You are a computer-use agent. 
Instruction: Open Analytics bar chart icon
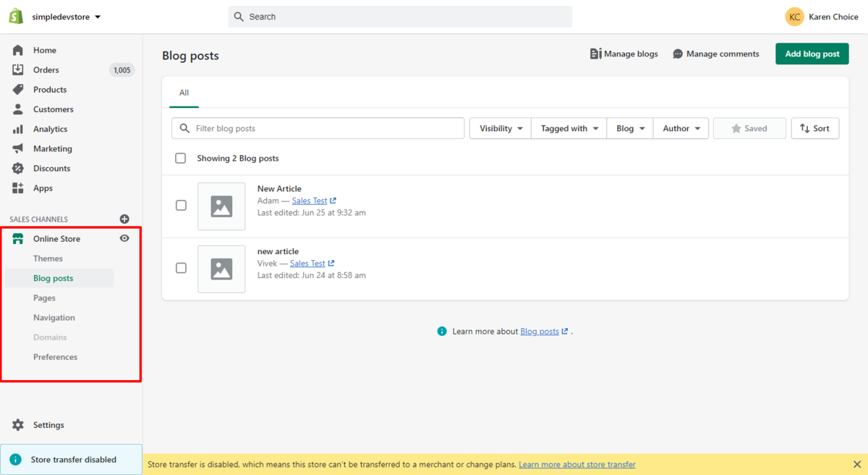(18, 129)
